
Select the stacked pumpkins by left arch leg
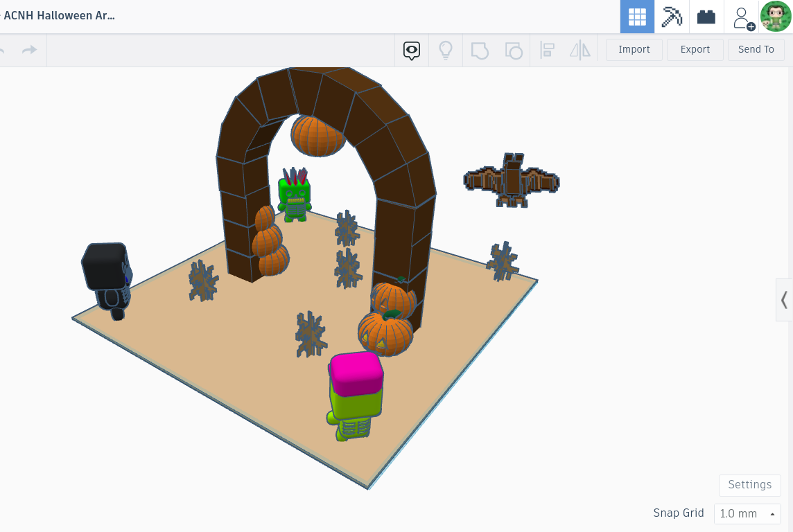pyautogui.click(x=270, y=242)
